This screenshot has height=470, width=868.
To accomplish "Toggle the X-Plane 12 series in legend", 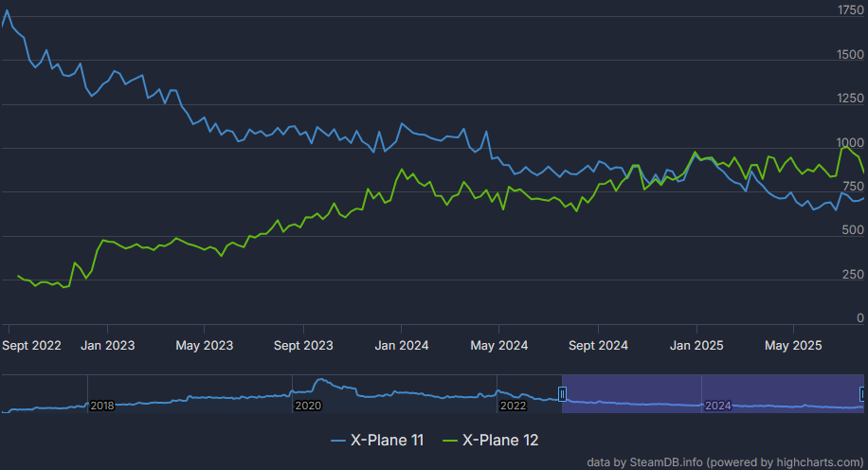I will (x=491, y=440).
